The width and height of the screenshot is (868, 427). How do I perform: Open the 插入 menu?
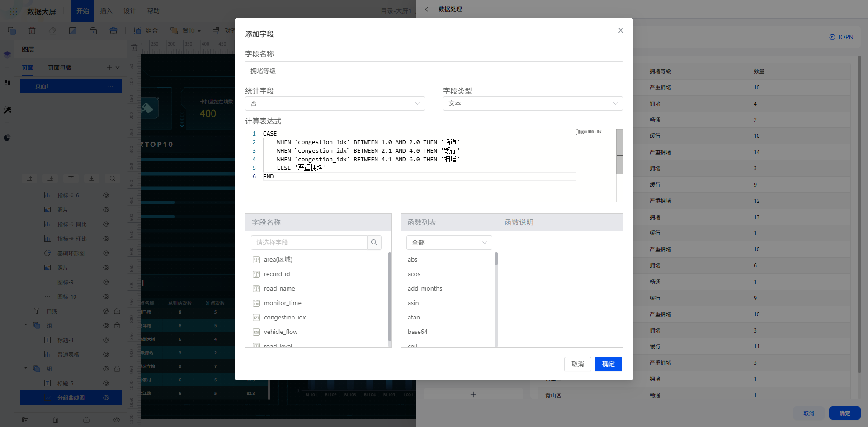106,11
